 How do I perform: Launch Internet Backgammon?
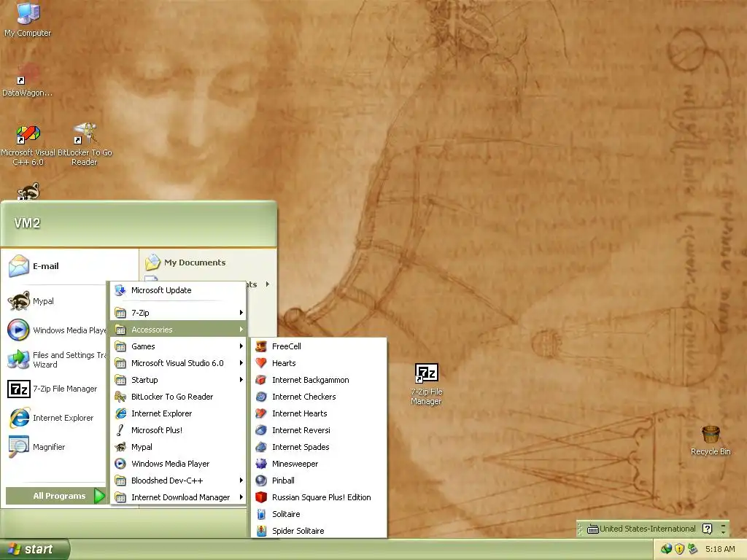pos(319,379)
